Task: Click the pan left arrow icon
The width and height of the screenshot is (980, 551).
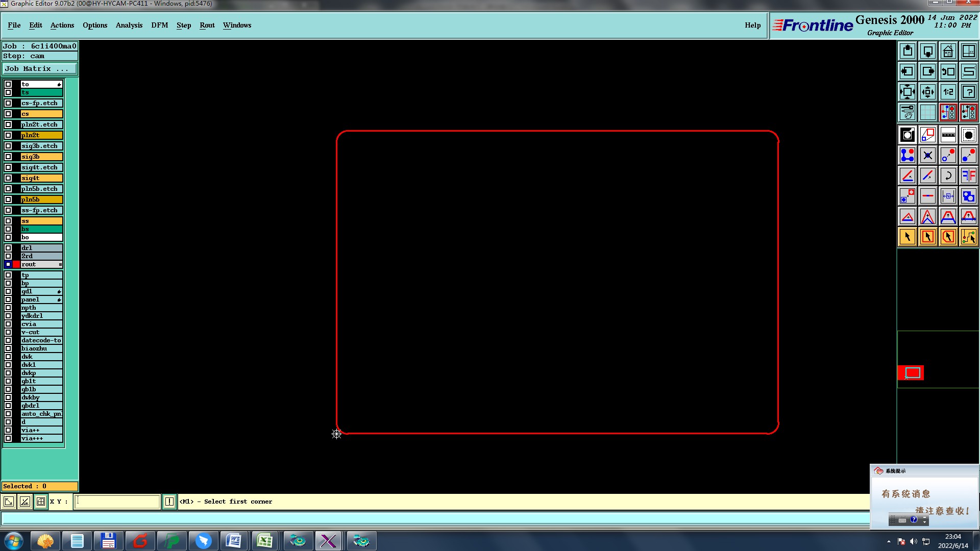Action: (x=908, y=71)
